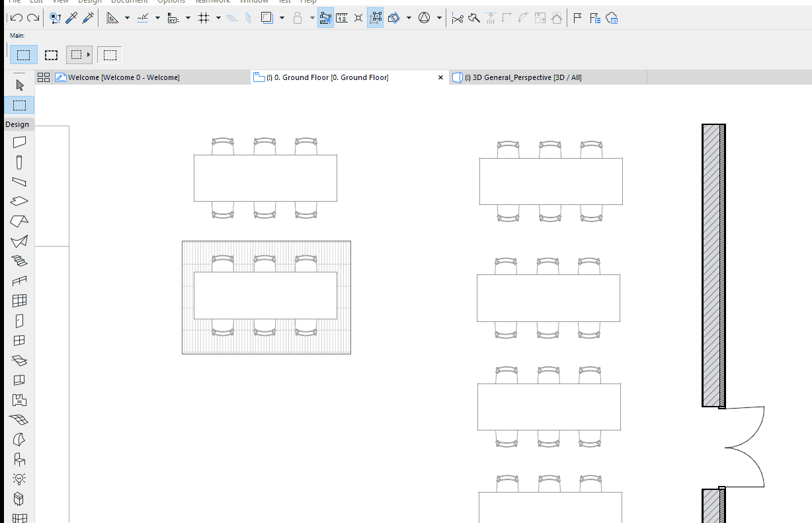
Task: Select the hatched wall above the door
Action: coord(713,265)
